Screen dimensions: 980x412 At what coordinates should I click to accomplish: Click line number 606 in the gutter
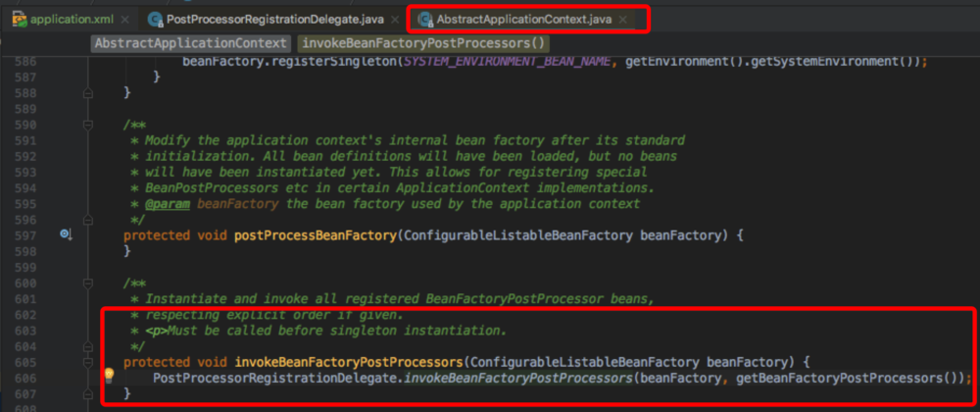[x=25, y=379]
